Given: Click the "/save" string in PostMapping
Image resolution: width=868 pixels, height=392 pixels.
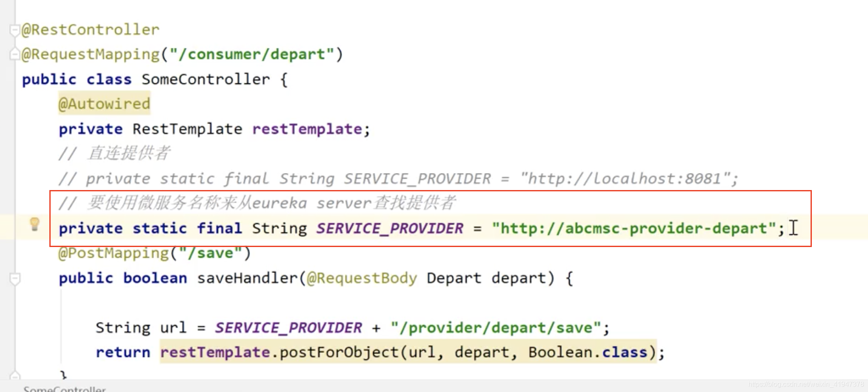Looking at the screenshot, I should [211, 253].
